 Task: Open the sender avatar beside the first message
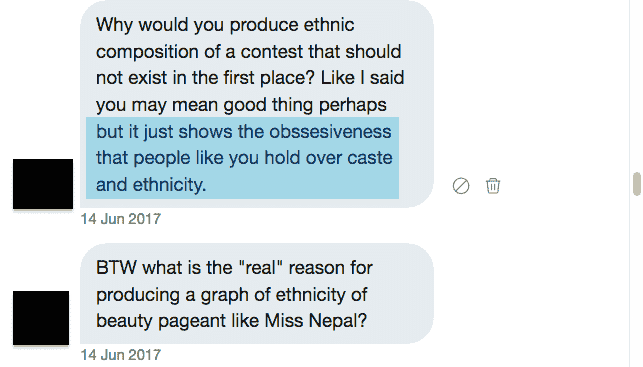(x=43, y=184)
